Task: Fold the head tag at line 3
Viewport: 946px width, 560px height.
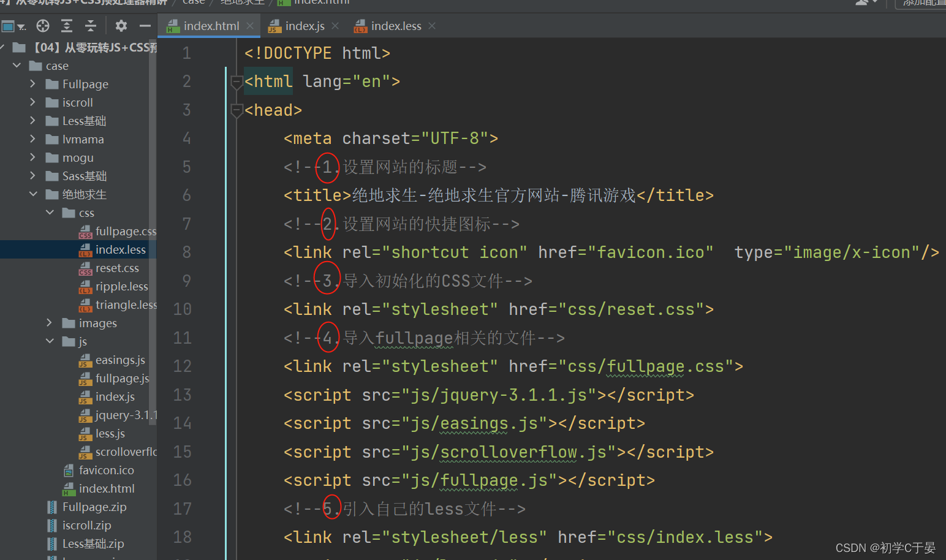Action: [x=236, y=111]
